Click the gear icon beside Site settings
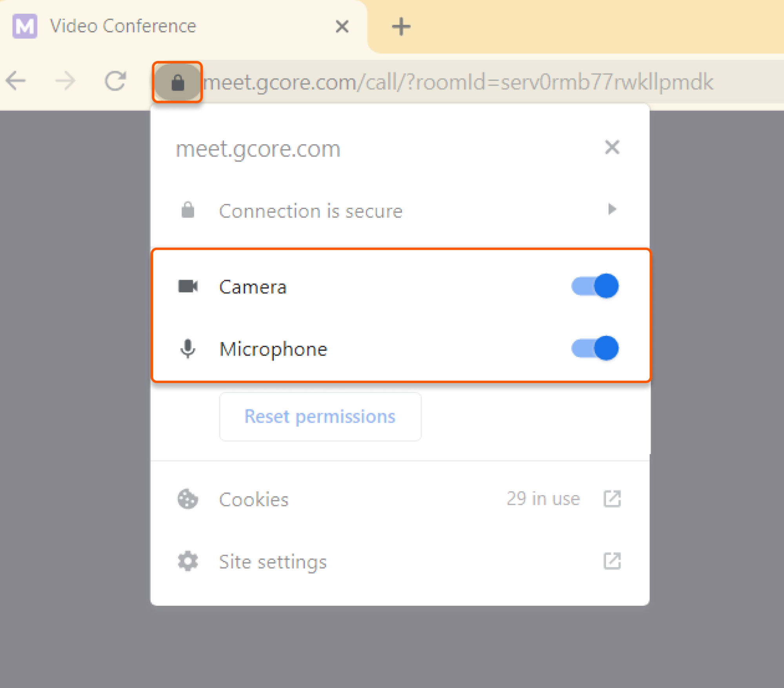 pyautogui.click(x=187, y=561)
